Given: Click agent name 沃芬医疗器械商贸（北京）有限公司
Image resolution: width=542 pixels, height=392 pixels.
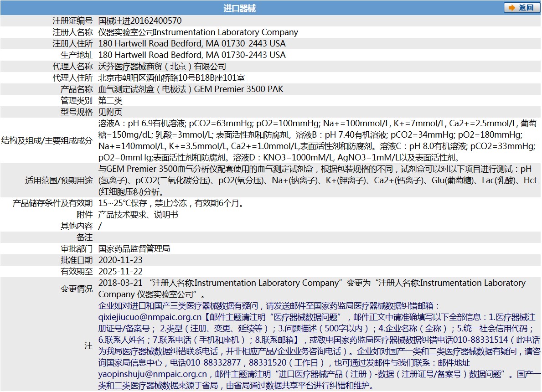Looking at the screenshot, I should (x=162, y=67).
